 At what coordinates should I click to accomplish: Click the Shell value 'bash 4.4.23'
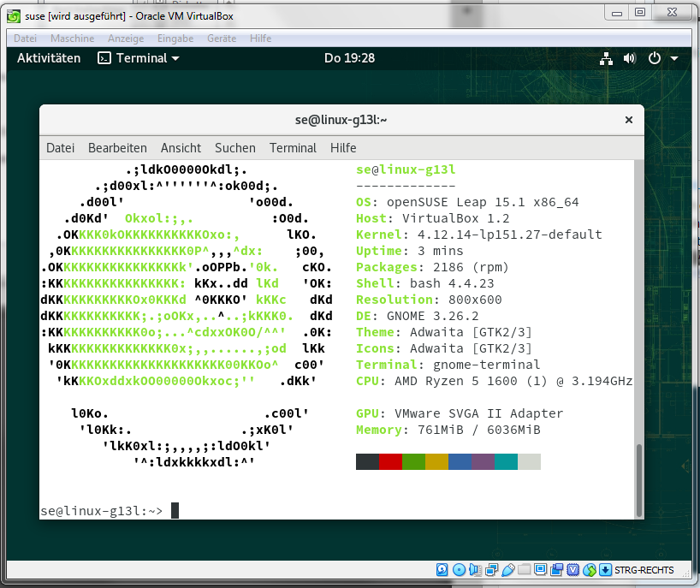tap(452, 283)
